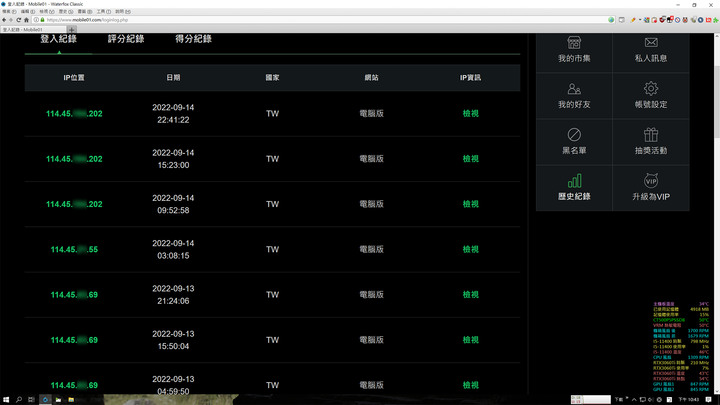This screenshot has height=405, width=720.
Task: Click the 網站 column header
Action: pyautogui.click(x=371, y=78)
